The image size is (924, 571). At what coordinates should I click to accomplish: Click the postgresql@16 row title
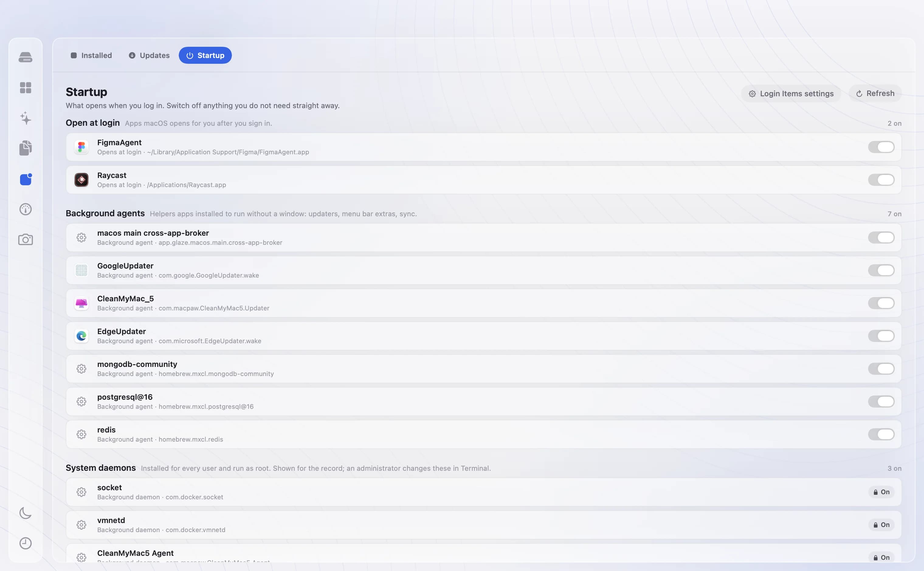click(x=125, y=397)
